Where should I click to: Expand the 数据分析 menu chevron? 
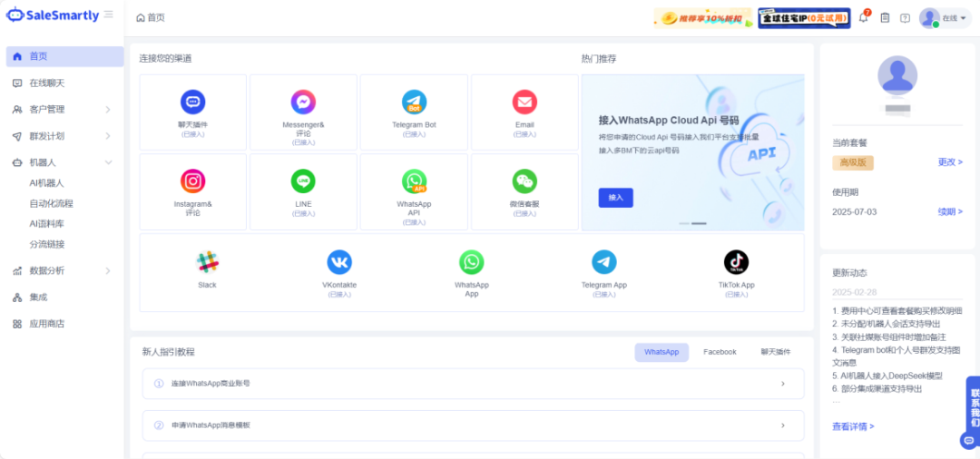click(x=107, y=271)
